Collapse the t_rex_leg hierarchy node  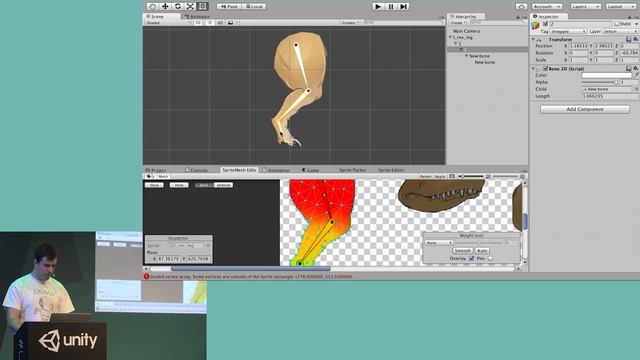pos(451,37)
